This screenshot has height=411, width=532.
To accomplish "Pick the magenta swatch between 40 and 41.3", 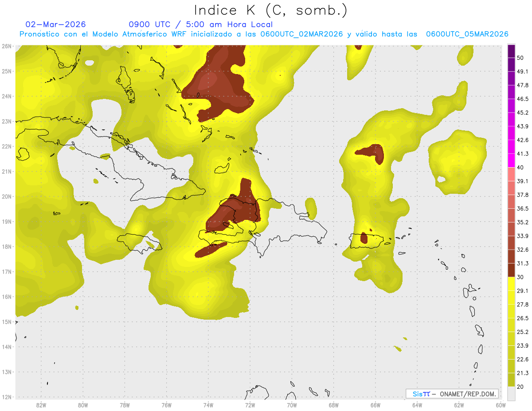I will point(511,160).
